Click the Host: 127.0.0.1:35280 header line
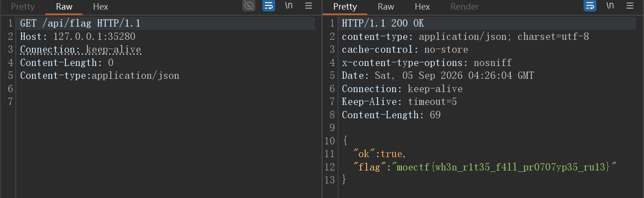 [x=78, y=37]
